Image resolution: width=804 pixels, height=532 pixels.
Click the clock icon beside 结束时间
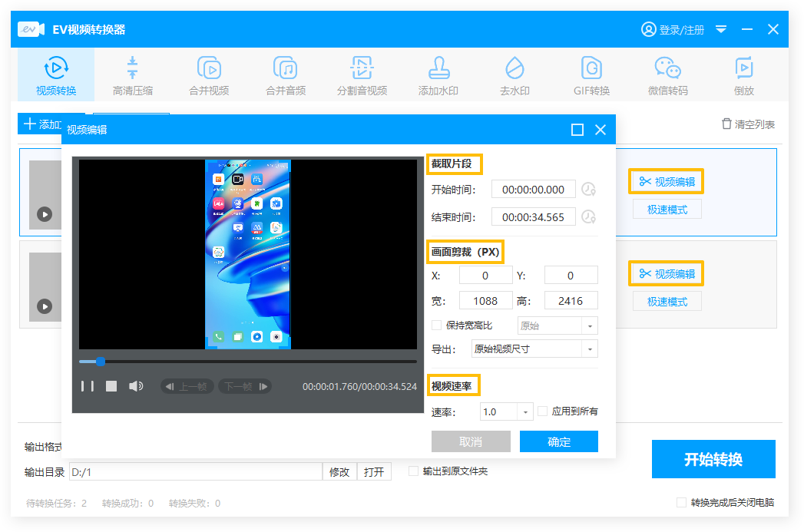(x=589, y=216)
